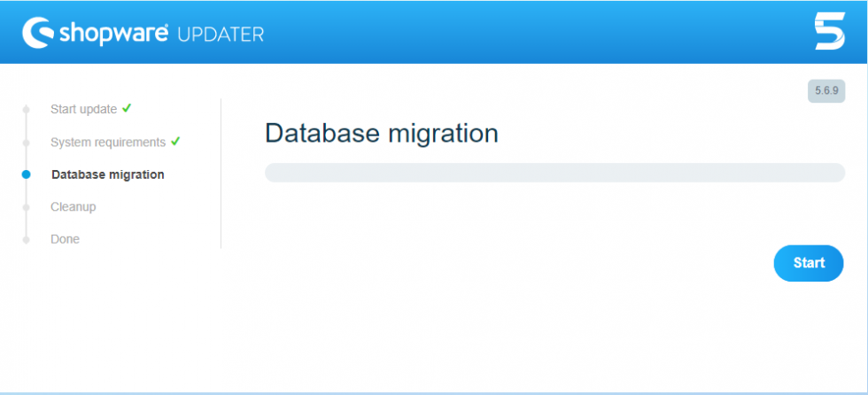Click the blue bullet for Database migration

pyautogui.click(x=26, y=174)
